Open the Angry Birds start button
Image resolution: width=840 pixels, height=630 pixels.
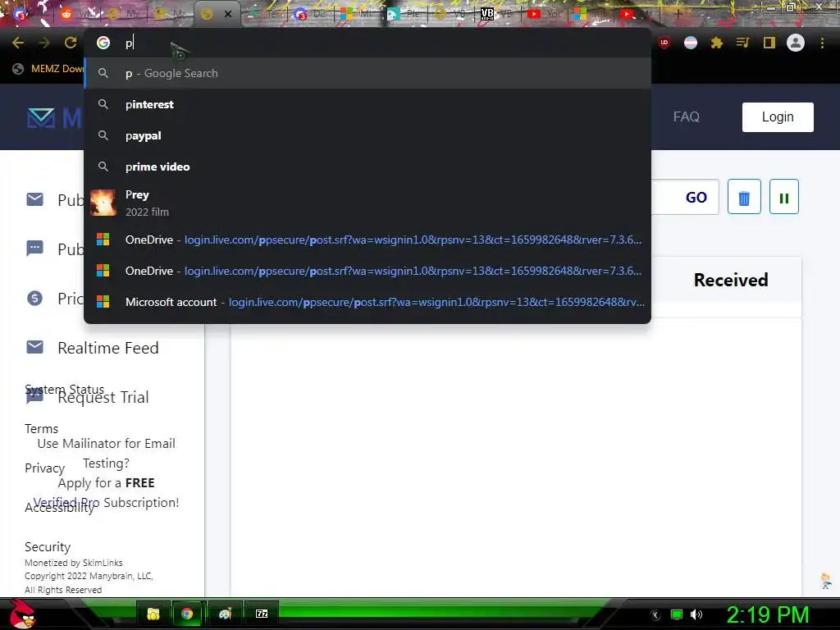click(22, 614)
